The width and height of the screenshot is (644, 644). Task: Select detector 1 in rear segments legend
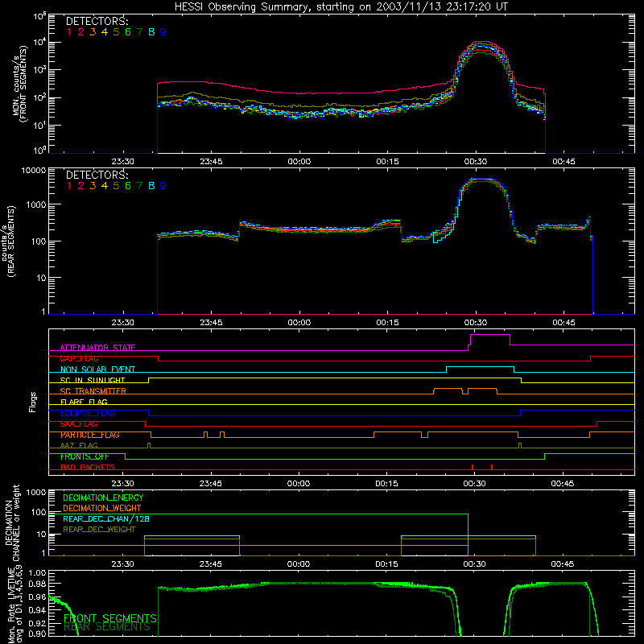pyautogui.click(x=69, y=186)
